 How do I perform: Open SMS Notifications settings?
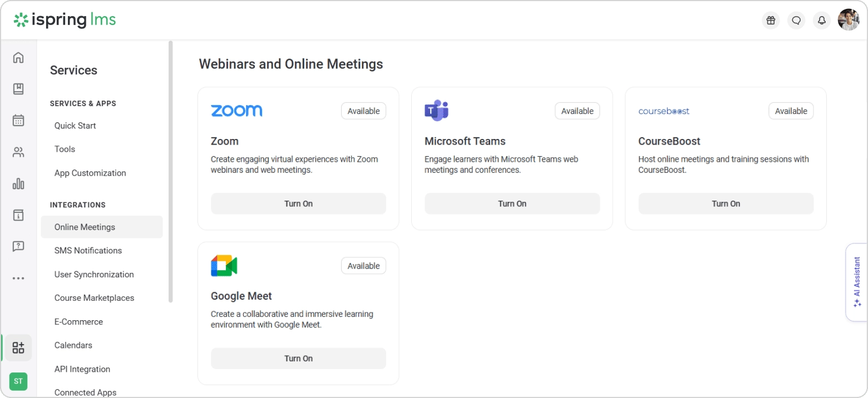click(88, 250)
